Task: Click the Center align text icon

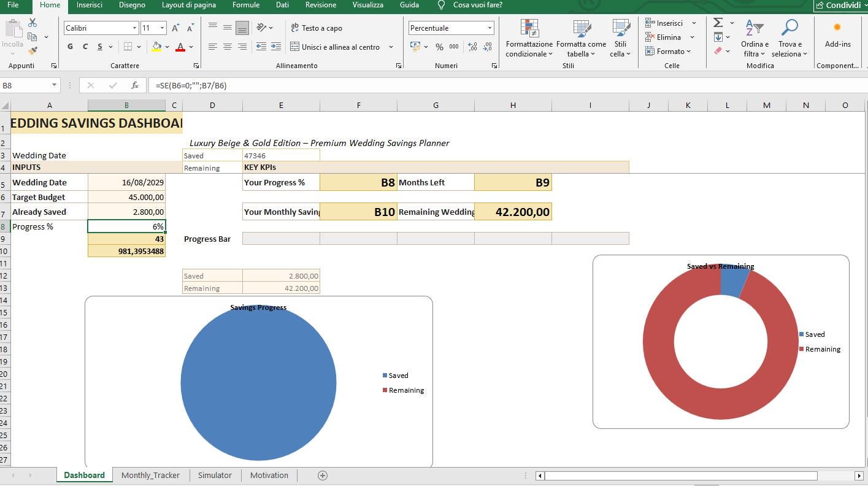Action: pyautogui.click(x=228, y=47)
